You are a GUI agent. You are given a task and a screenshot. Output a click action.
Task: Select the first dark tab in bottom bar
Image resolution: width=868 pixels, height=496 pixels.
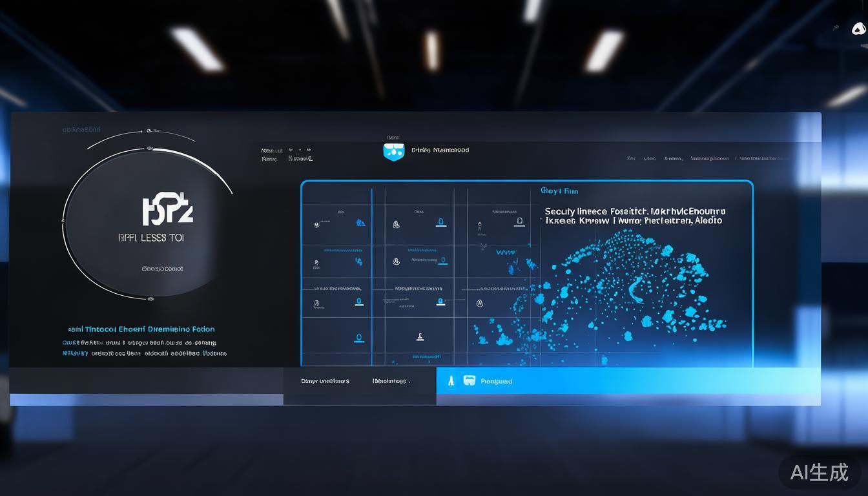click(325, 381)
